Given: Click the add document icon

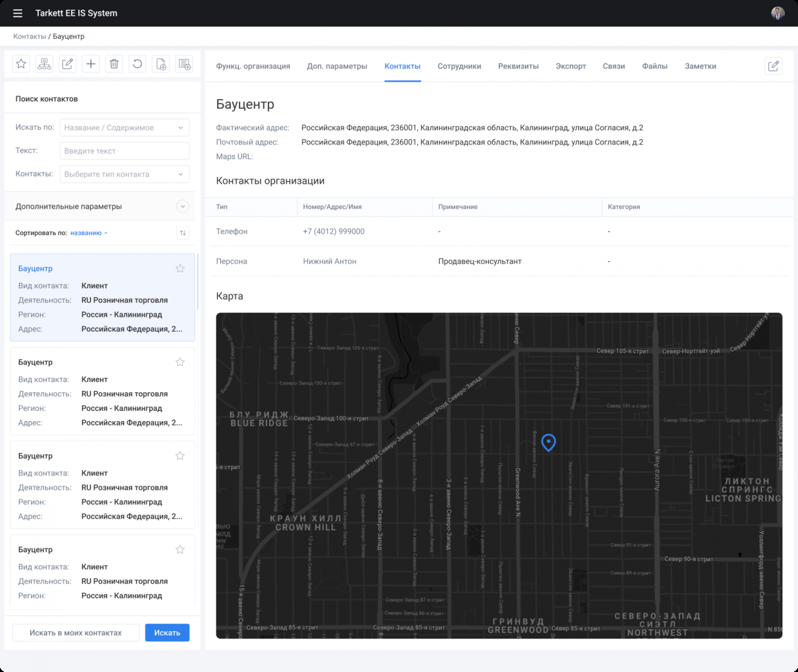Looking at the screenshot, I should point(161,64).
